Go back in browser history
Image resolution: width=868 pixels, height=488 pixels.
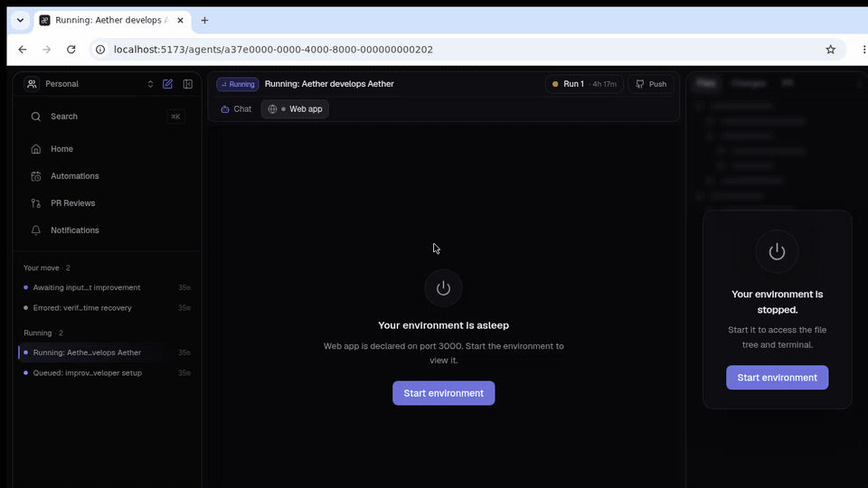[22, 49]
